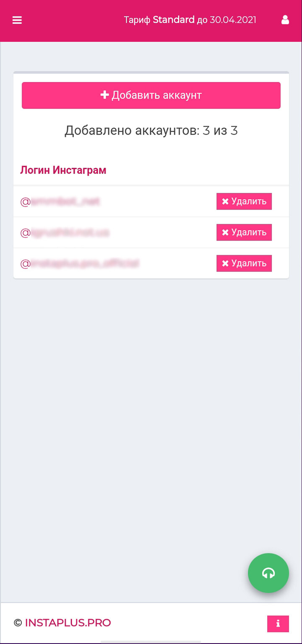The height and width of the screenshot is (644, 302).
Task: Open the bottom Instagram account login link
Action: click(x=80, y=264)
